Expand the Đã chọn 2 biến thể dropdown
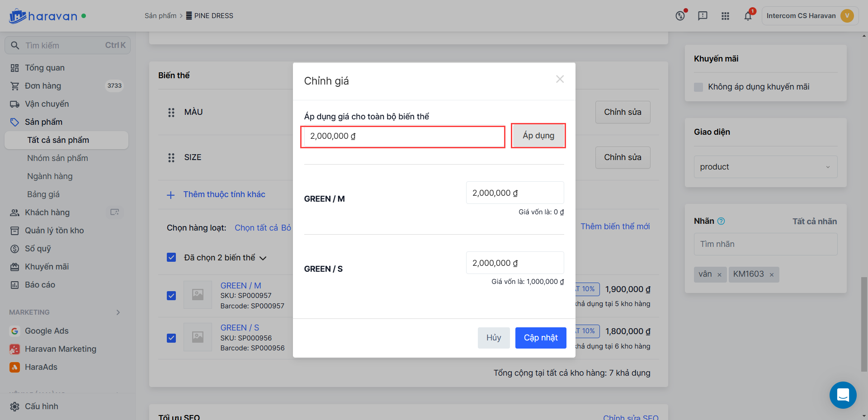868x420 pixels. (263, 258)
